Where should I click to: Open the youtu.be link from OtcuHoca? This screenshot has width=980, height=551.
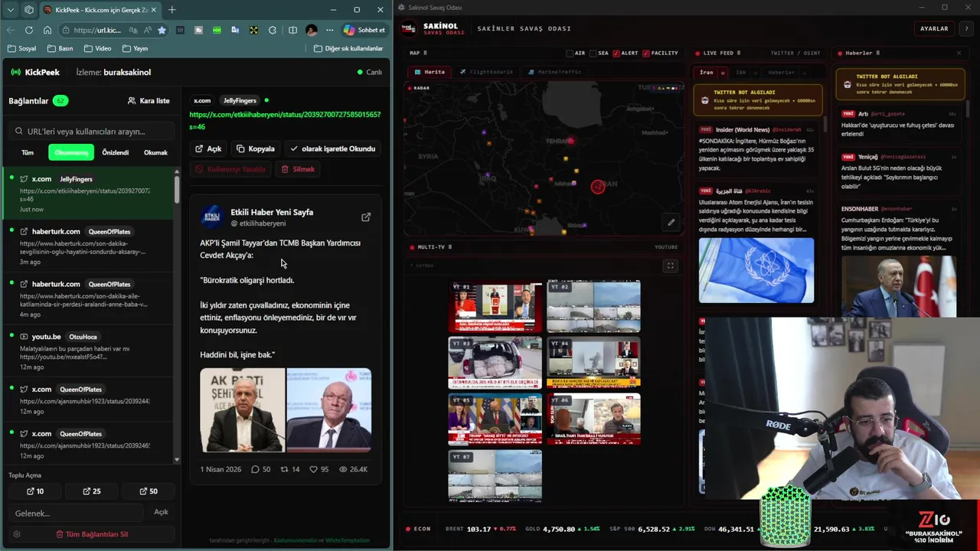pos(89,351)
